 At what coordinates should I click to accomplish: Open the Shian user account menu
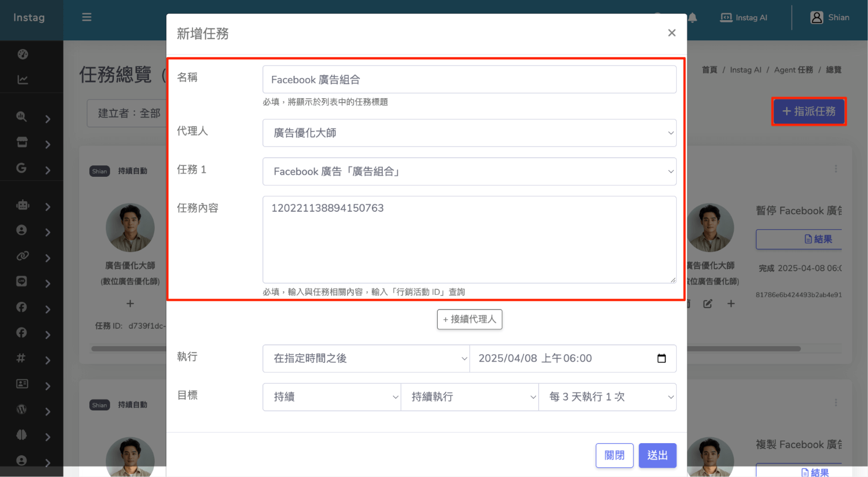(x=830, y=17)
